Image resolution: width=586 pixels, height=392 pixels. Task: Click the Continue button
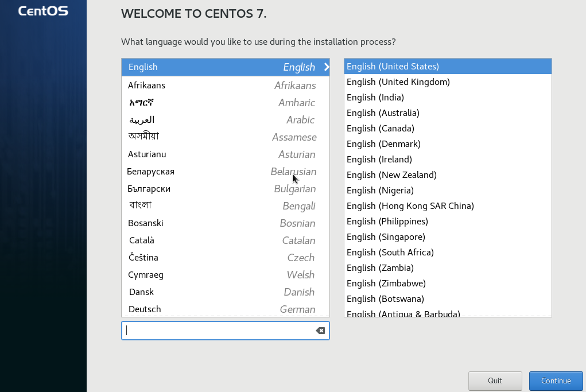click(x=556, y=381)
